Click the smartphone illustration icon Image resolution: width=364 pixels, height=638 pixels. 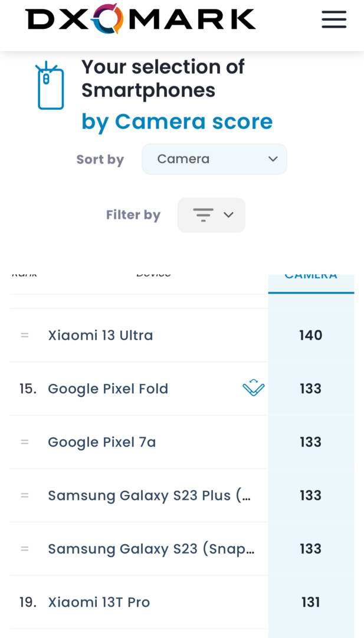coord(50,86)
